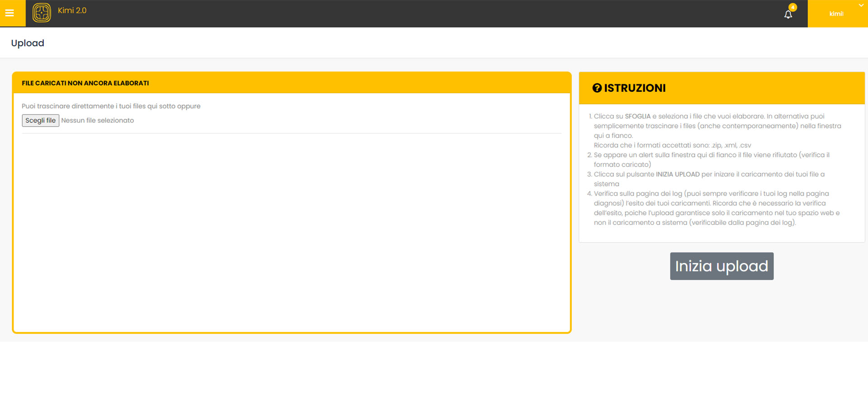Screen dimensions: 868x407
Task: Click the Kimi logo icon
Action: 42,13
